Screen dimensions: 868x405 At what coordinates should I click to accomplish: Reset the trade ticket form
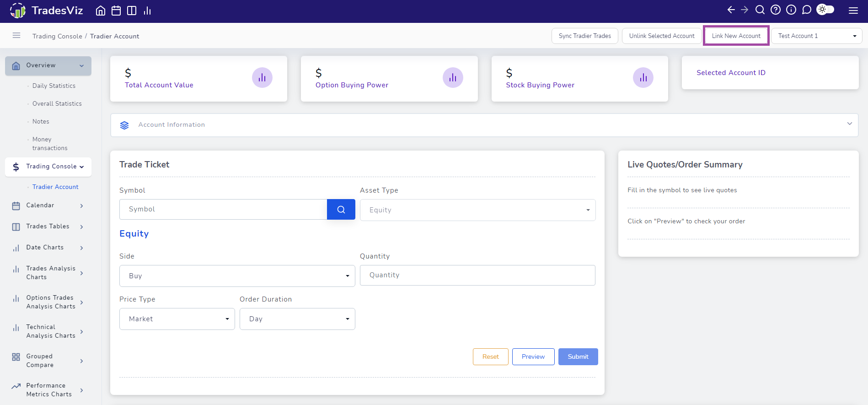click(x=490, y=356)
